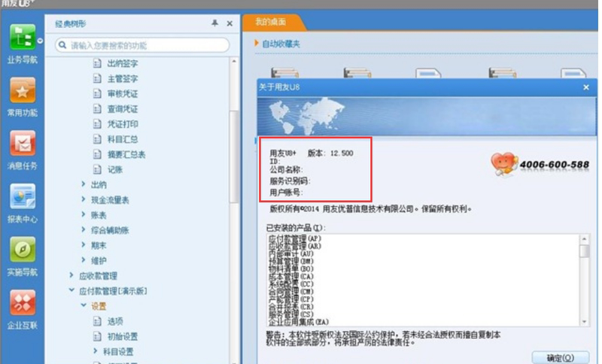
Task: Expand the 科目设置 node
Action: point(96,351)
